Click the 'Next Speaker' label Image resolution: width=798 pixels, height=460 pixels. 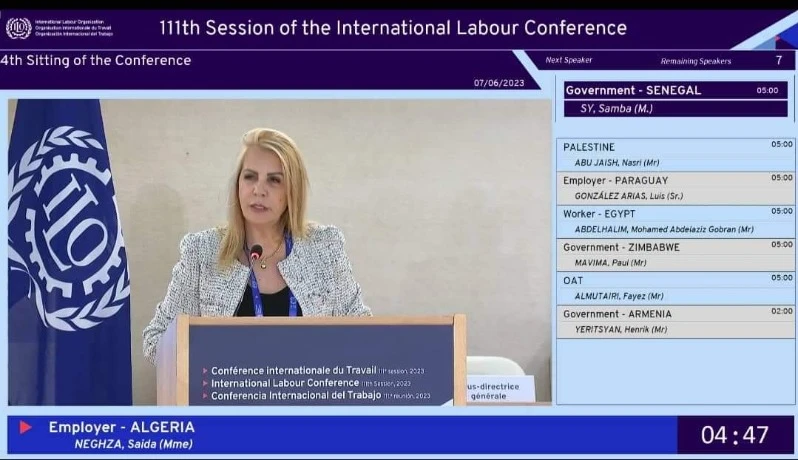pyautogui.click(x=568, y=60)
